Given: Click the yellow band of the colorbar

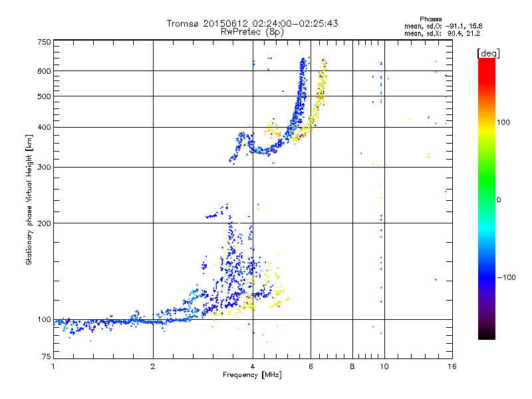Looking at the screenshot, I should pyautogui.click(x=486, y=126).
